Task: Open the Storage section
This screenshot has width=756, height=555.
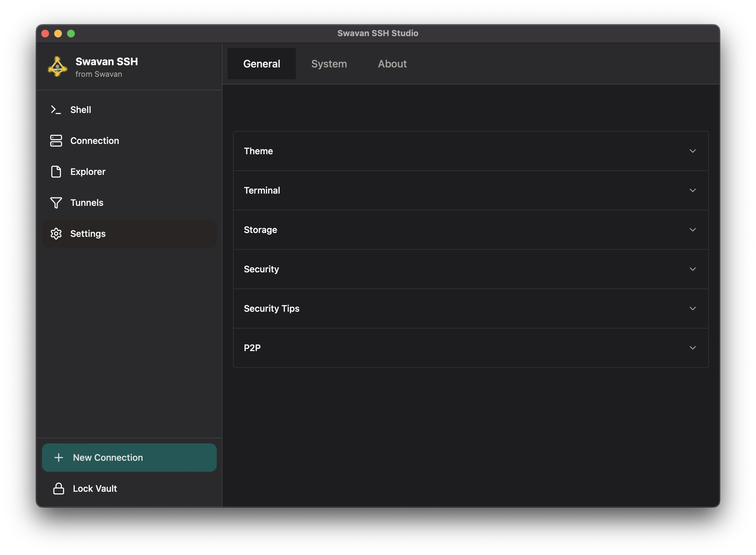Action: [x=693, y=230]
